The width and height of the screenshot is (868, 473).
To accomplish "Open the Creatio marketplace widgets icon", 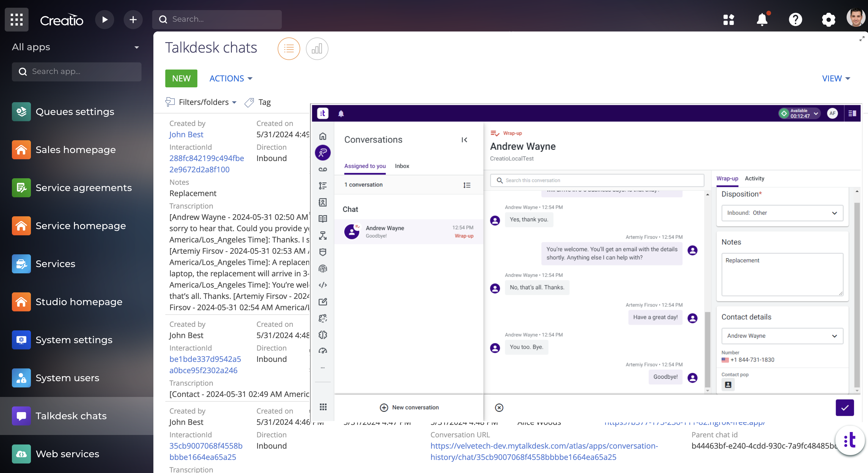I will coord(729,20).
